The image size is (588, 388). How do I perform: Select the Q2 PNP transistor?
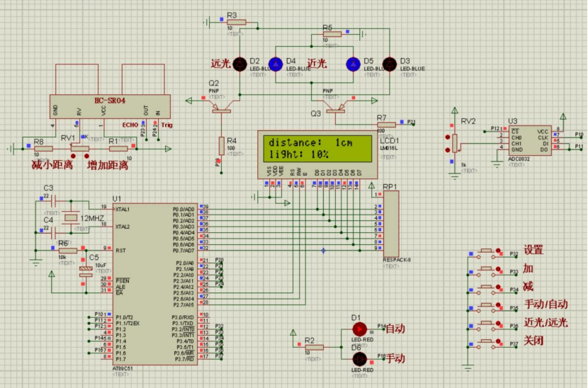222,108
